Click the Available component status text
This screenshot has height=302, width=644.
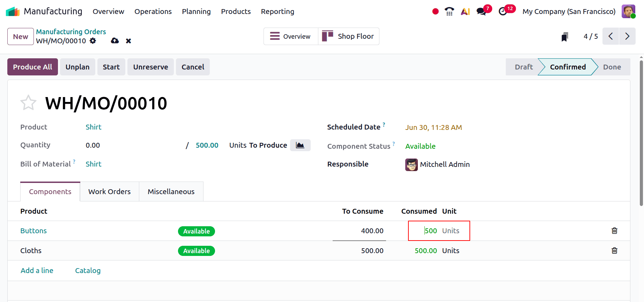420,146
